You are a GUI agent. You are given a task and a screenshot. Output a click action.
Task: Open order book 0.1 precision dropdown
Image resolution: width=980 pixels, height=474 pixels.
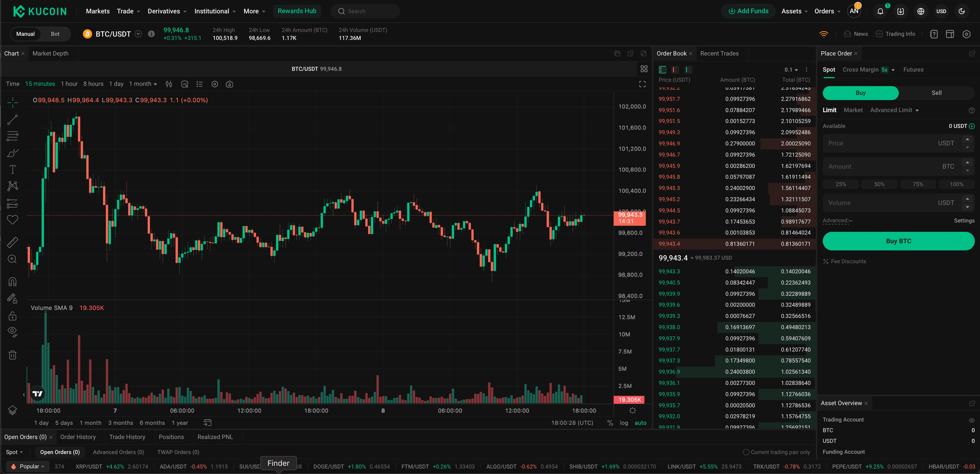point(791,70)
